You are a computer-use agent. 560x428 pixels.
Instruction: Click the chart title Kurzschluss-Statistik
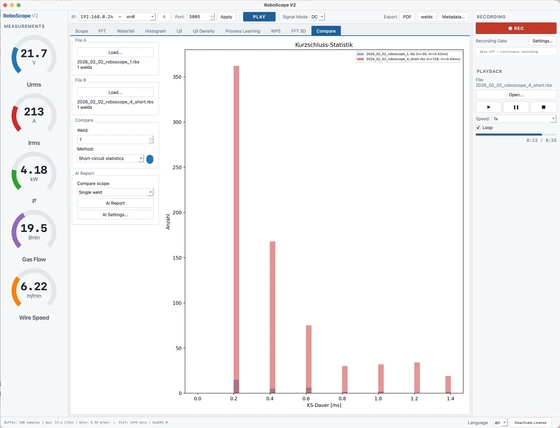[324, 45]
